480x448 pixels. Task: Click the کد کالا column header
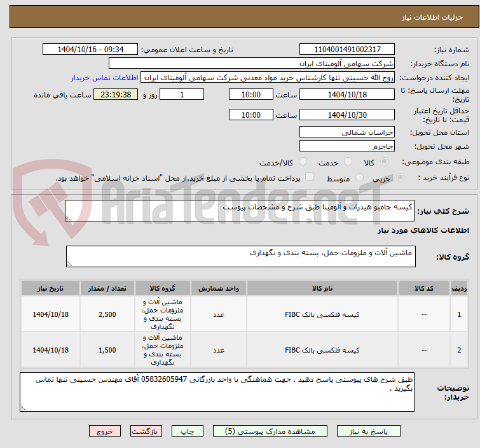(424, 288)
